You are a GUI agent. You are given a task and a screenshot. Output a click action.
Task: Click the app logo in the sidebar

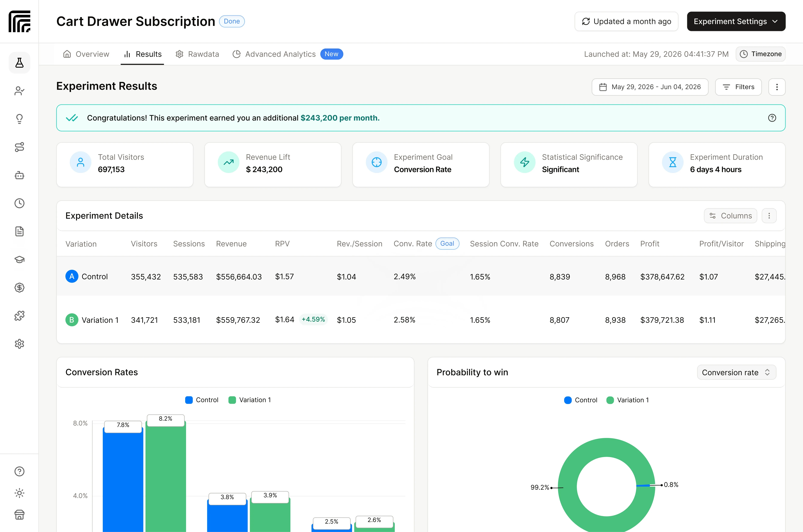click(x=19, y=21)
